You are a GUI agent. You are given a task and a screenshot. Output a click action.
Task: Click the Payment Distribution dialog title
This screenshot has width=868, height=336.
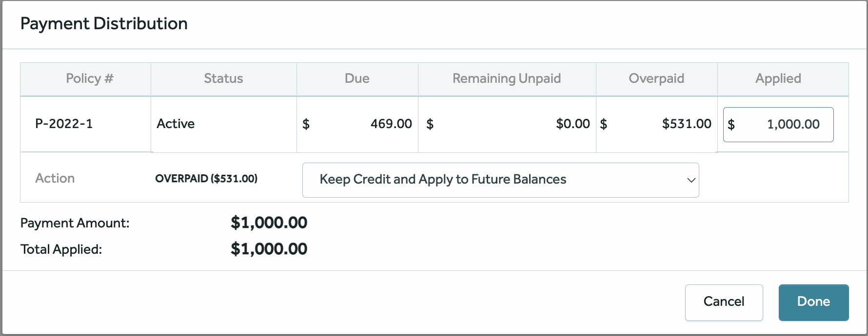pos(104,23)
